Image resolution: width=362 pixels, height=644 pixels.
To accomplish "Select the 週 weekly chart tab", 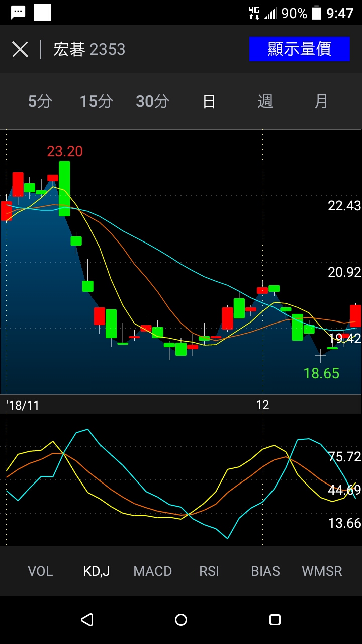I will pos(265,101).
